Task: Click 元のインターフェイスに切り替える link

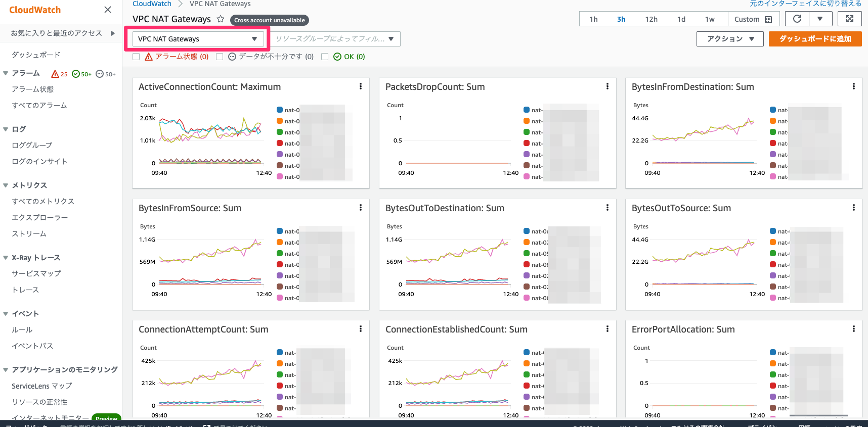Action: click(805, 4)
